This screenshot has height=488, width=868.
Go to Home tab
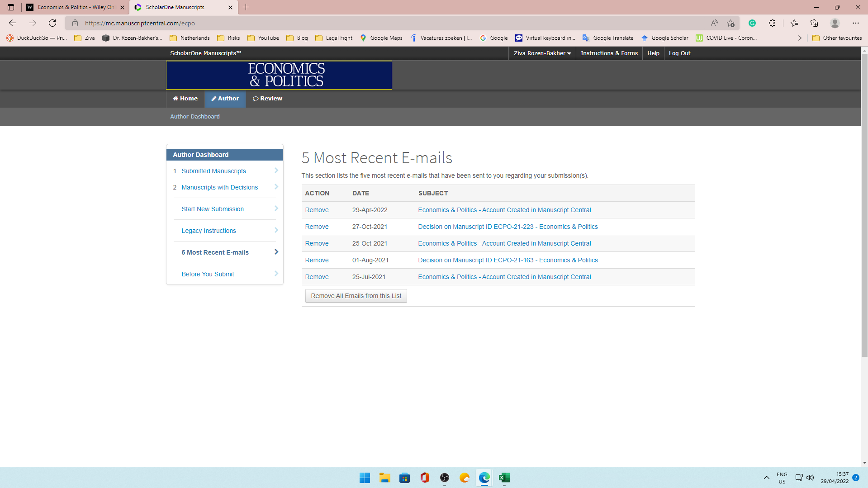tap(185, 99)
